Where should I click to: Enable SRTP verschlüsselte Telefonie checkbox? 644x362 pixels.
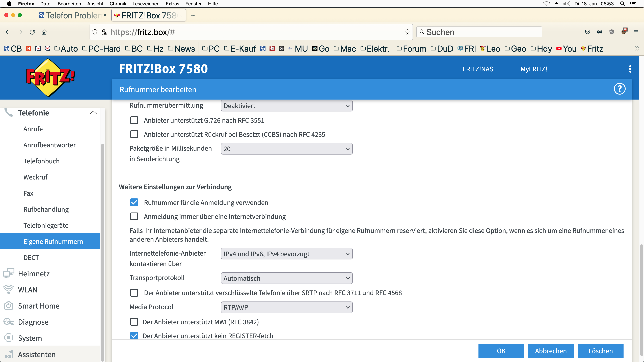click(x=134, y=293)
